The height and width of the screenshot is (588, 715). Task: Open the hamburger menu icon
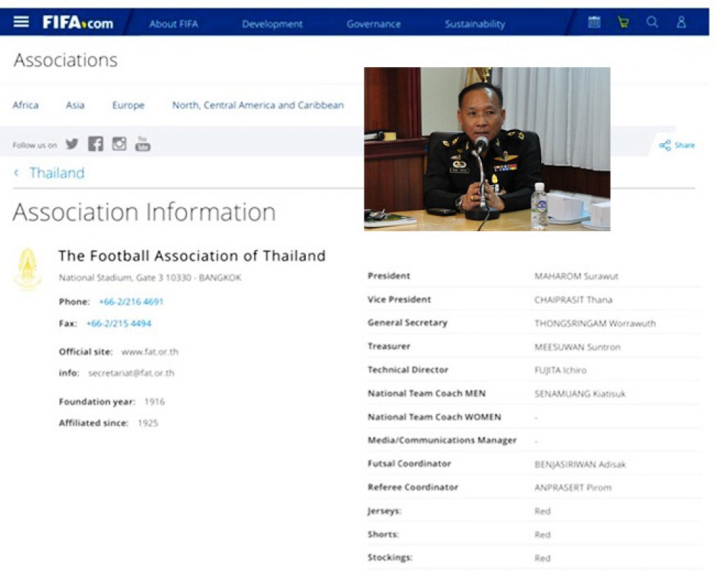click(x=21, y=22)
